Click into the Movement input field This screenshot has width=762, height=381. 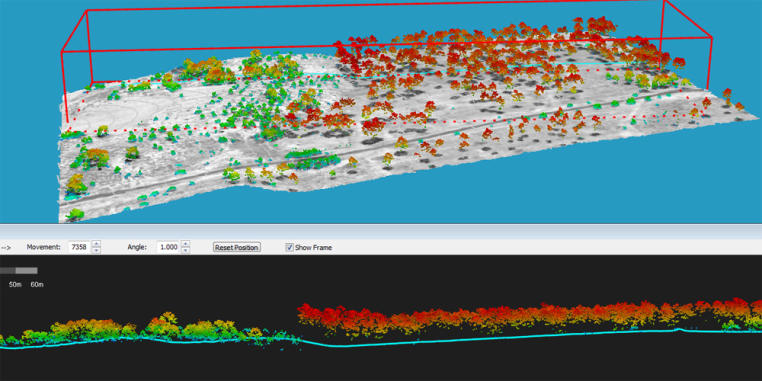(80, 247)
